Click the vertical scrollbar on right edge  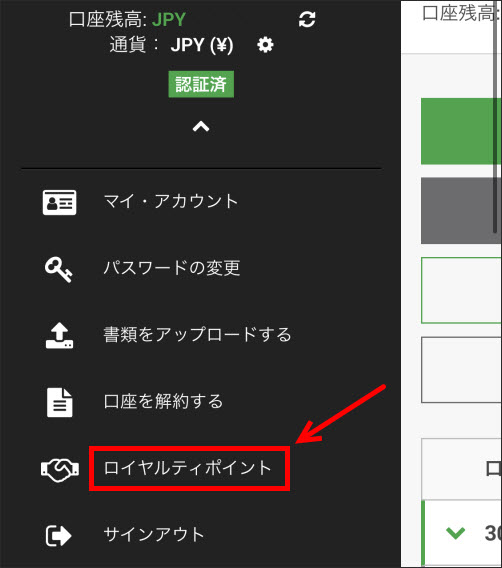click(x=495, y=116)
